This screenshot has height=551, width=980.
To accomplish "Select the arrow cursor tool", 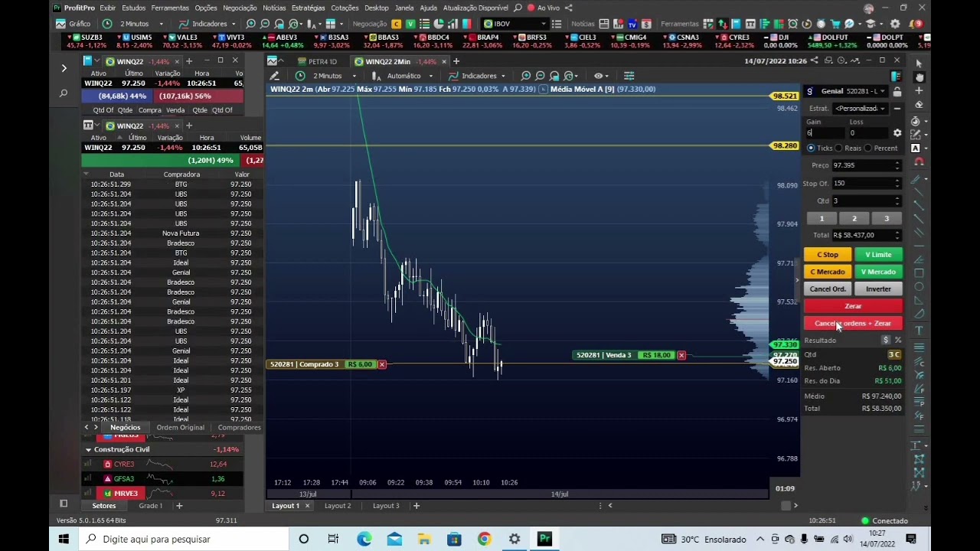I will click(919, 64).
